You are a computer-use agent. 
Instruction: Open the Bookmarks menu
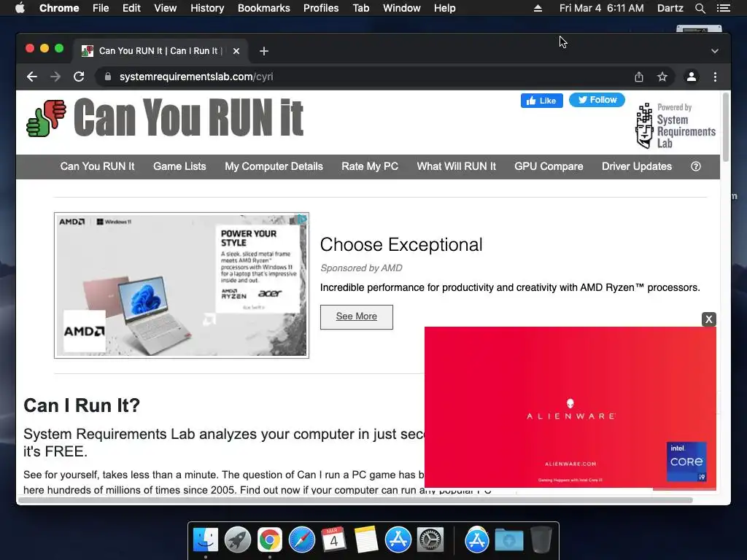[x=264, y=8]
